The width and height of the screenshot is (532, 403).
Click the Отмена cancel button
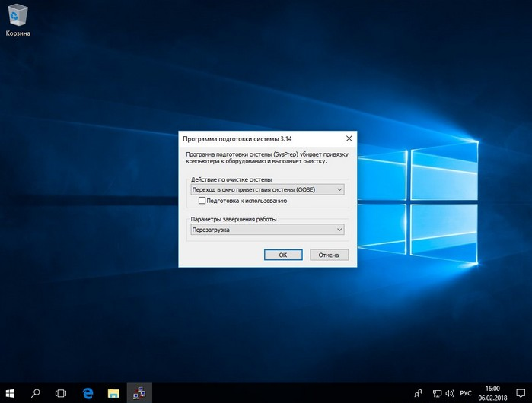click(x=329, y=255)
